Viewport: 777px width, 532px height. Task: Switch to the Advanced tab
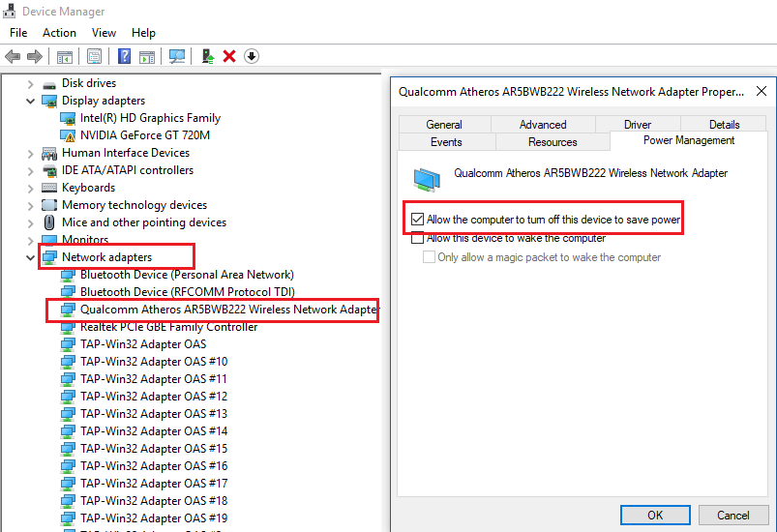tap(543, 125)
